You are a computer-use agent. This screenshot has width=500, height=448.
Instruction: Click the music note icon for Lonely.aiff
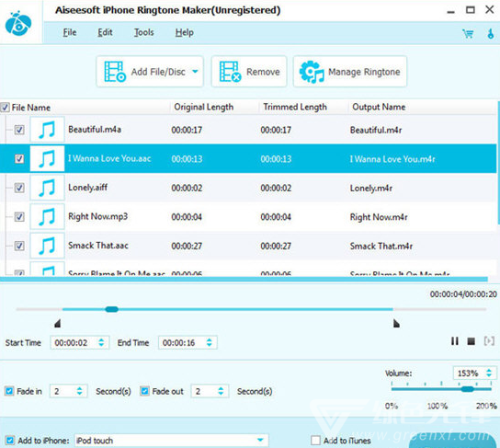[x=47, y=188]
